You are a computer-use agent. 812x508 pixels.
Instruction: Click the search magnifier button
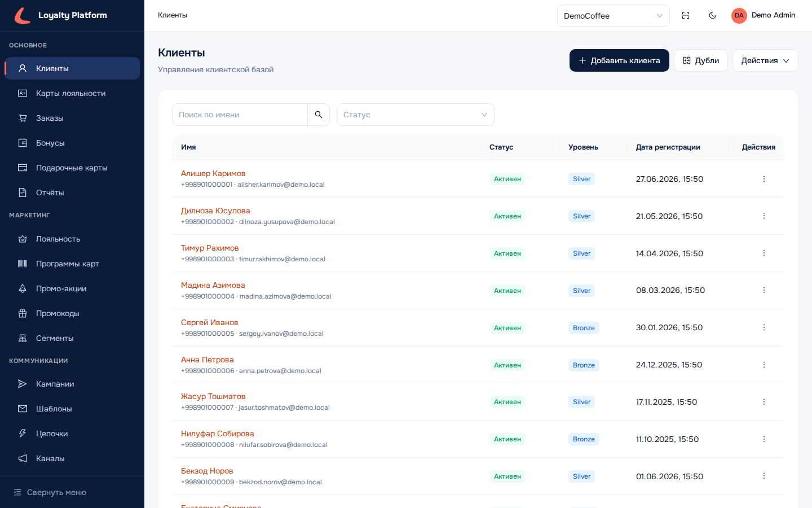[x=319, y=115]
